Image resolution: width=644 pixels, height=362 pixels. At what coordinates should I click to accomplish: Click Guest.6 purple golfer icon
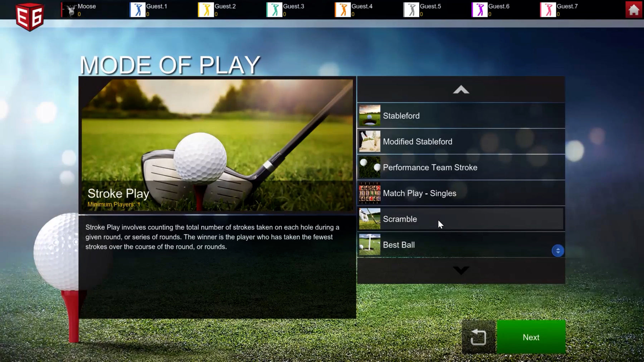pyautogui.click(x=480, y=10)
